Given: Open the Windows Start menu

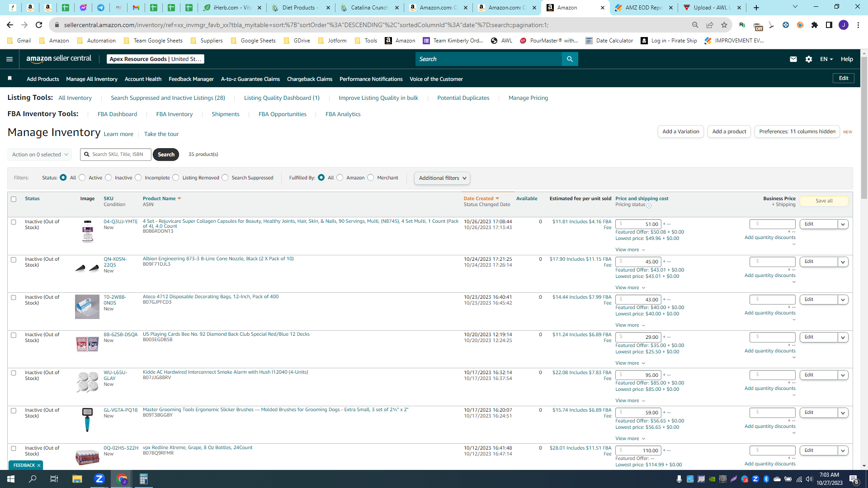Looking at the screenshot, I should [11, 479].
